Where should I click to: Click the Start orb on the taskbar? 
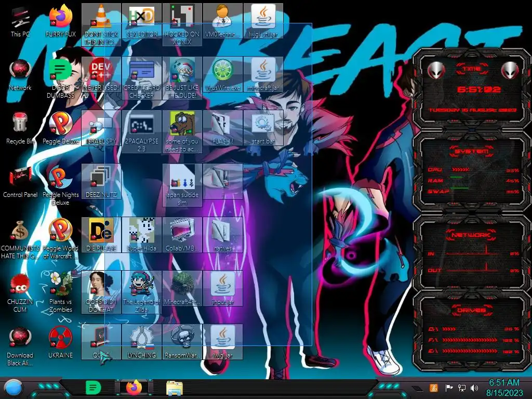pyautogui.click(x=14, y=388)
